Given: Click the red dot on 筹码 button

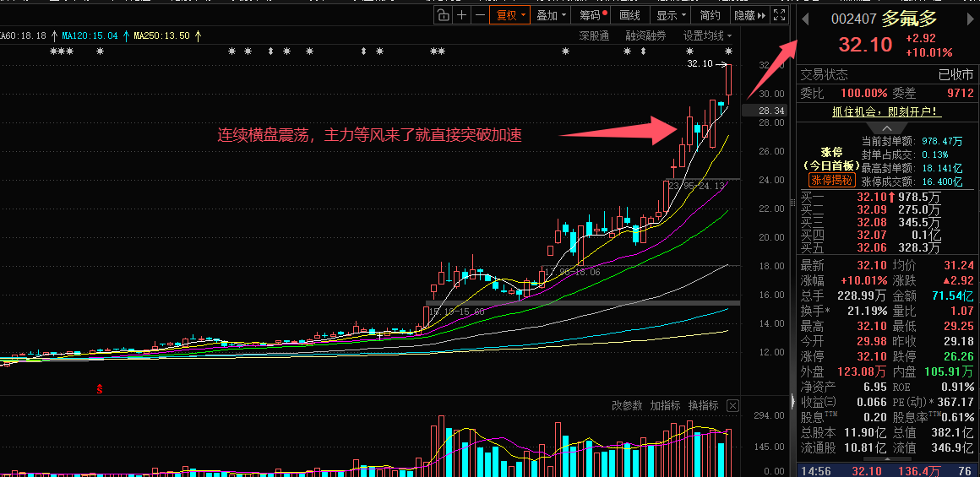Looking at the screenshot, I should 604,13.
